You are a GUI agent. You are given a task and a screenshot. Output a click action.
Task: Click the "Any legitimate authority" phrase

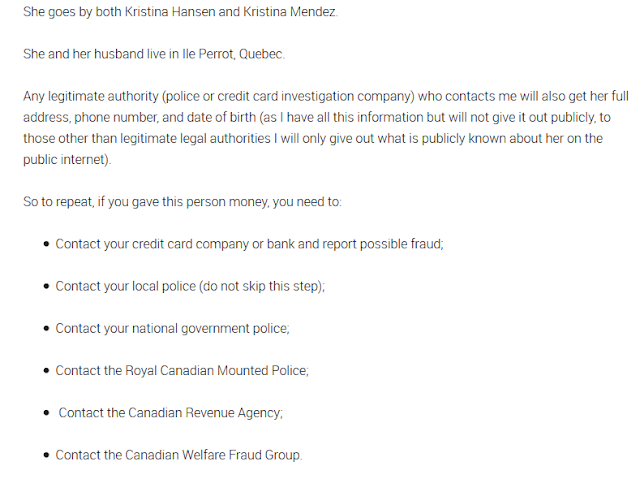click(90, 96)
